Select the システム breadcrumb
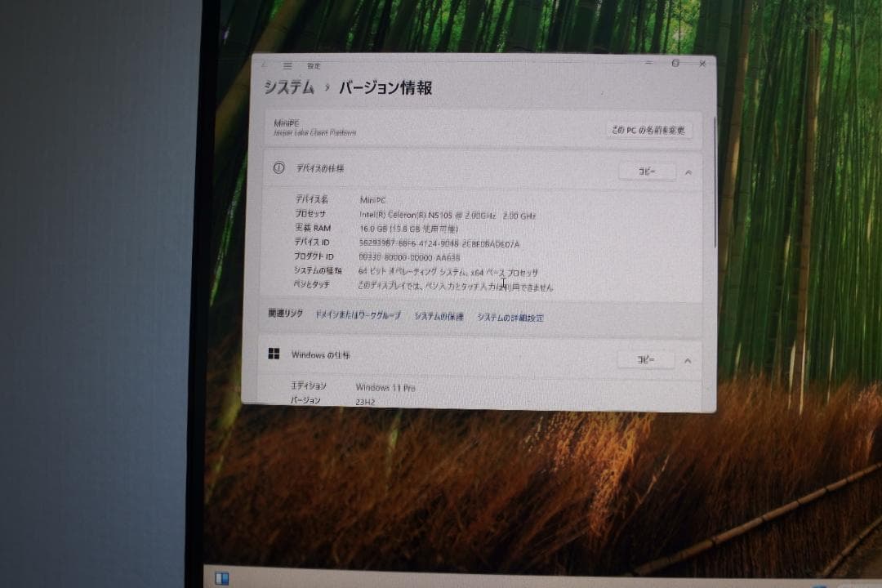Screen dimensions: 882x588 (287, 86)
